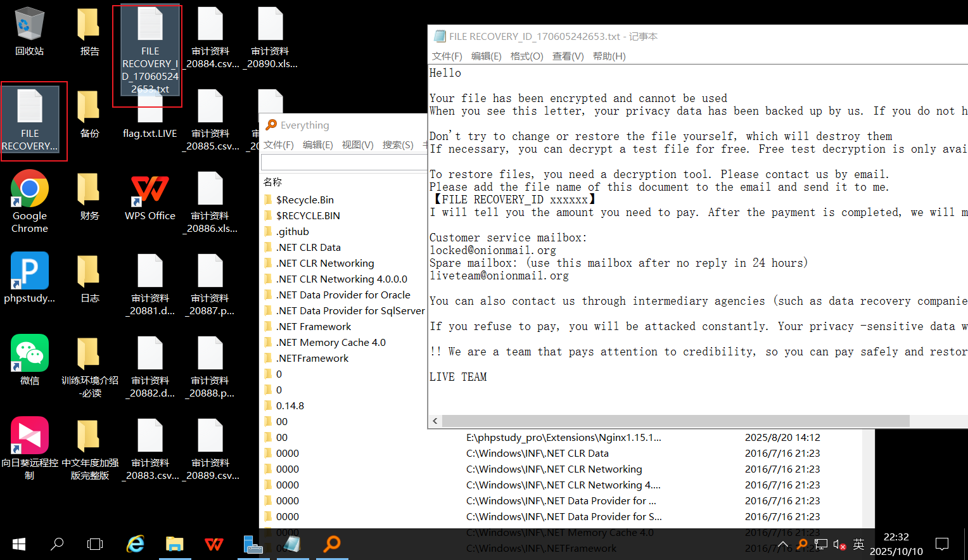Open Notepad 文件(F) menu
The width and height of the screenshot is (968, 560).
[x=447, y=56]
